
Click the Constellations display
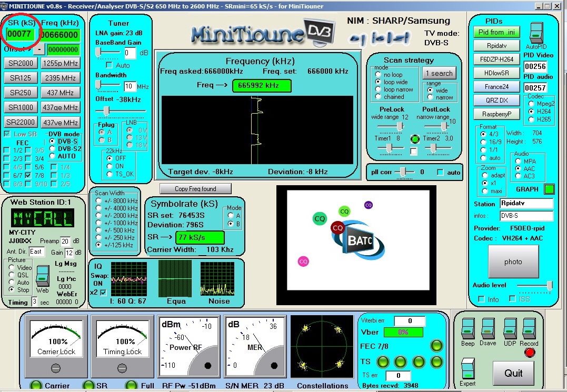point(322,347)
